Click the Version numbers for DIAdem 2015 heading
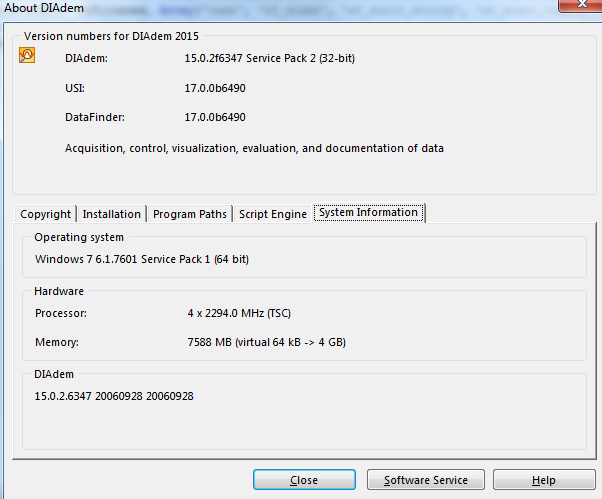 pyautogui.click(x=111, y=36)
